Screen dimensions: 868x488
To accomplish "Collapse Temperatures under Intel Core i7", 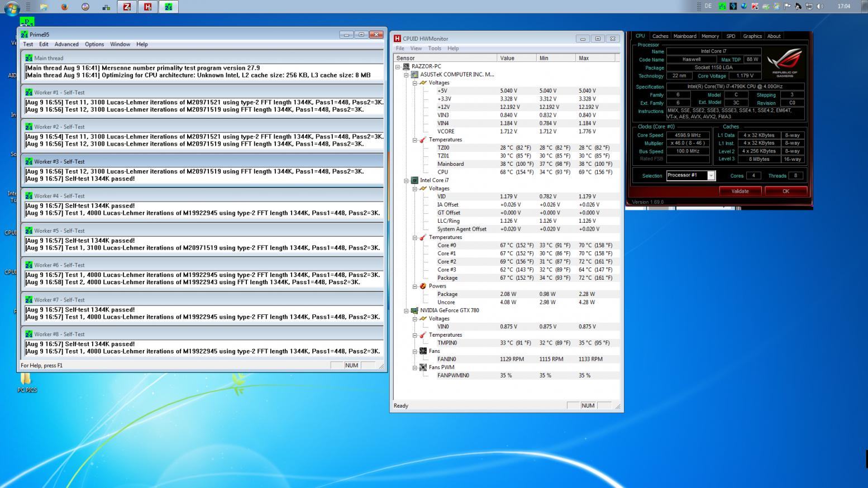I will pos(415,237).
